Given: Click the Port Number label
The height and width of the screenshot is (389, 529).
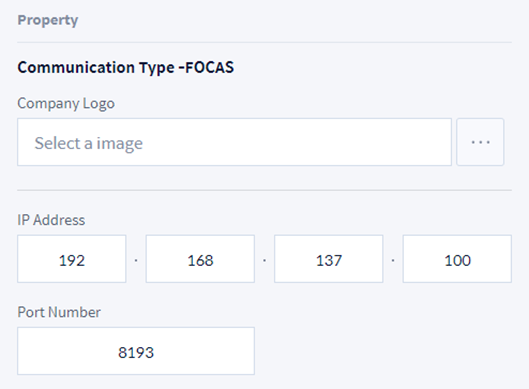Looking at the screenshot, I should click(x=59, y=312).
